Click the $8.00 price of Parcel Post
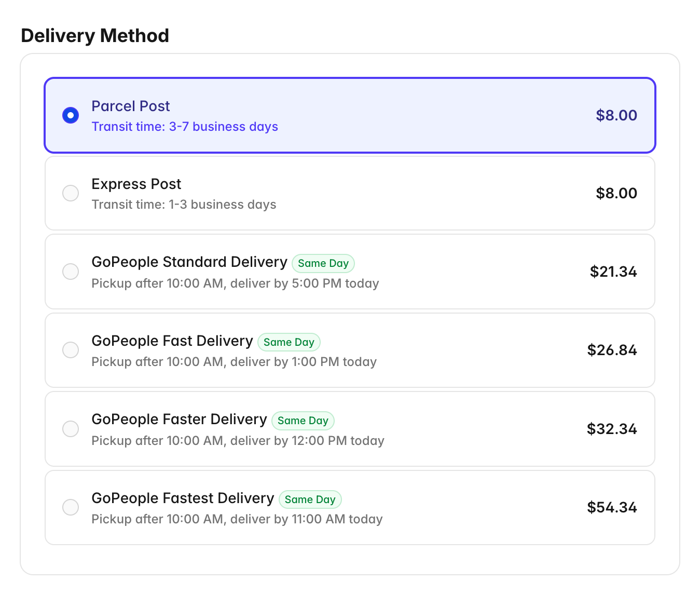The width and height of the screenshot is (700, 595). [x=616, y=115]
